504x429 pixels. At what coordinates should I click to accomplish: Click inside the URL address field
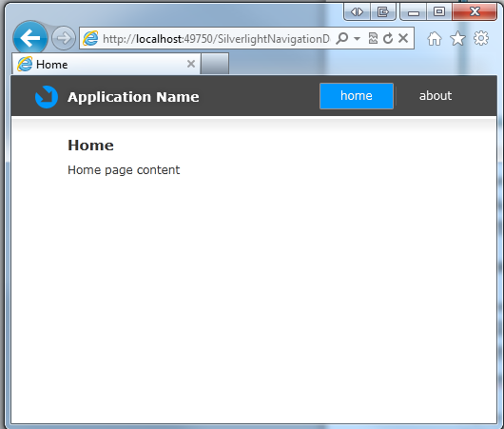[216, 39]
